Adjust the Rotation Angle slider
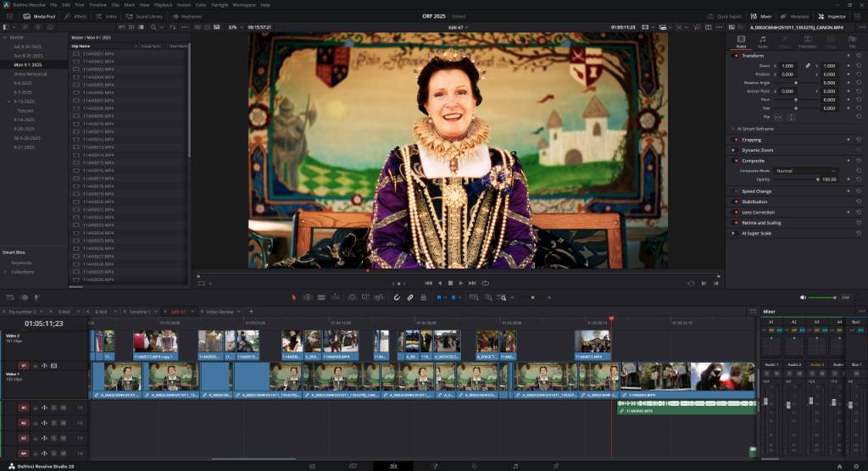This screenshot has height=471, width=868. (x=796, y=83)
